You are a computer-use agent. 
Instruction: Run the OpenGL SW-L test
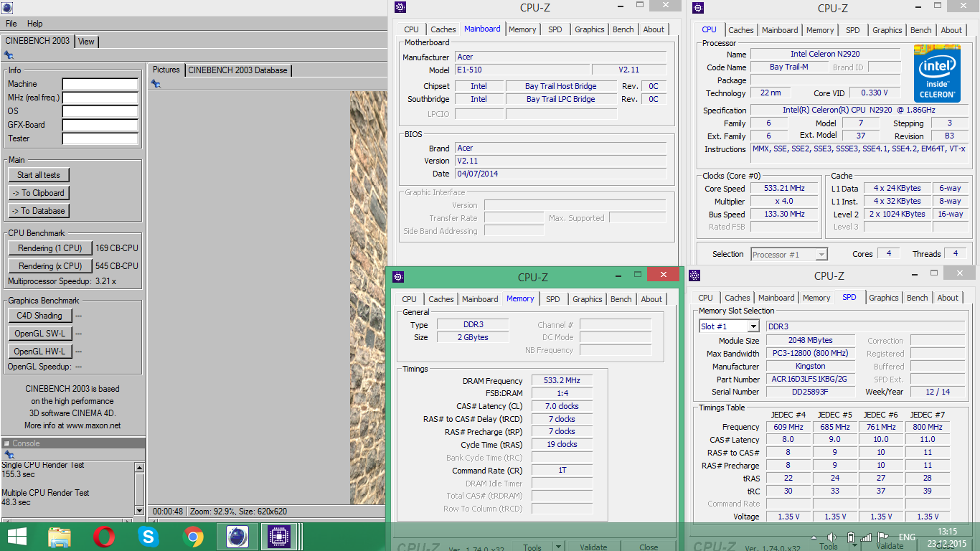(39, 334)
